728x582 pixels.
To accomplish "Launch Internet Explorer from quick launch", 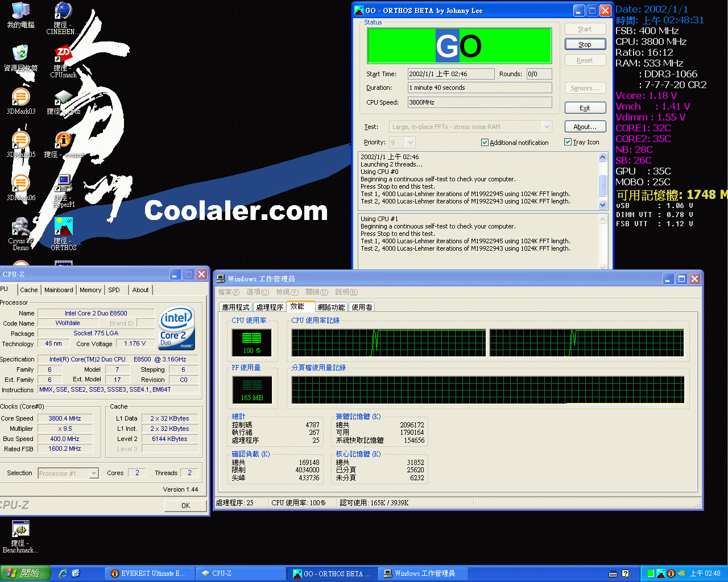I will [63, 573].
